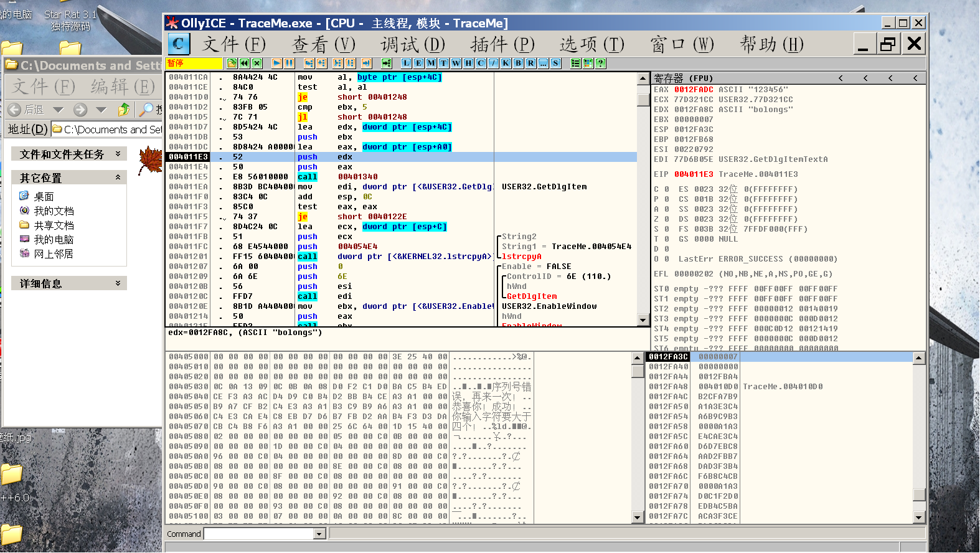Click inside the Command input field
This screenshot has height=553, width=980.
[x=258, y=534]
